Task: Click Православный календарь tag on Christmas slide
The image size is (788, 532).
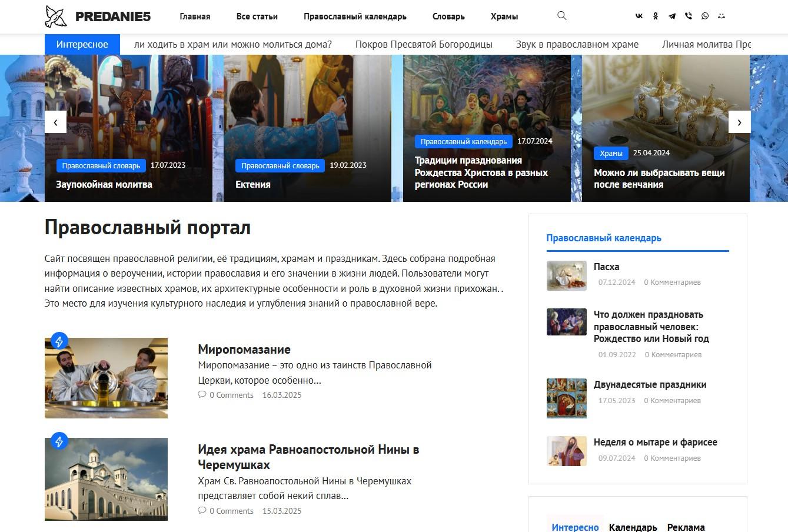Action: 464,141
